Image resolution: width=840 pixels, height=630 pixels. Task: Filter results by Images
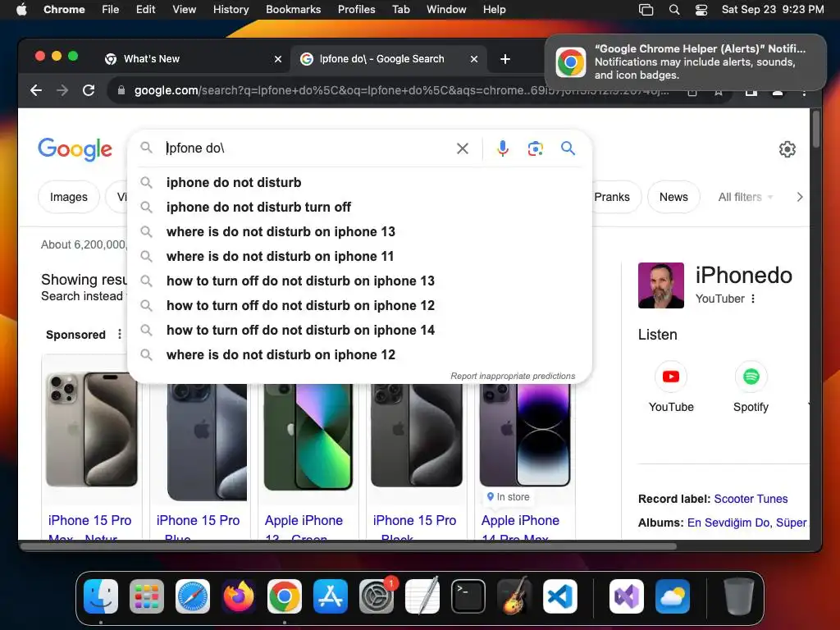tap(69, 197)
